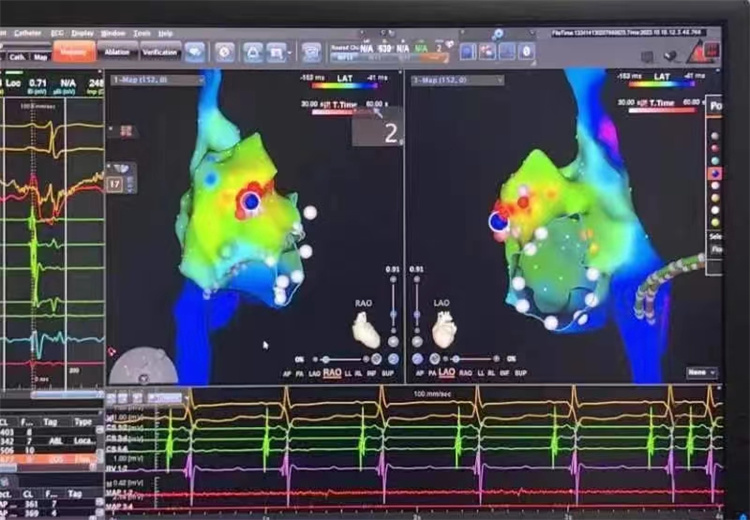The height and width of the screenshot is (520, 750).
Task: Click first icon in ECG strip toolbar
Action: click(x=111, y=398)
